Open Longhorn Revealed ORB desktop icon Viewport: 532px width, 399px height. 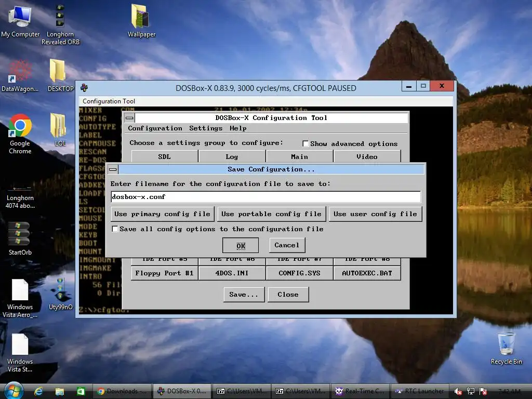point(60,24)
